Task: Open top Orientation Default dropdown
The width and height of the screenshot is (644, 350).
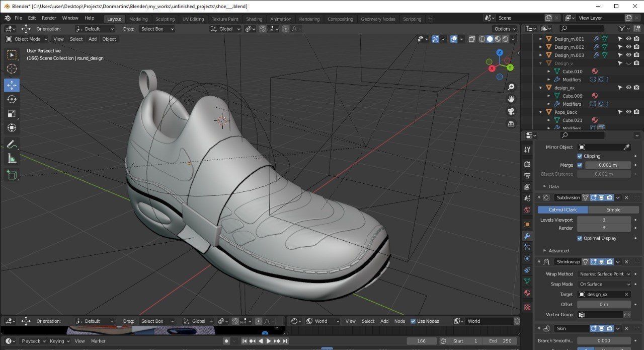Action: point(95,29)
